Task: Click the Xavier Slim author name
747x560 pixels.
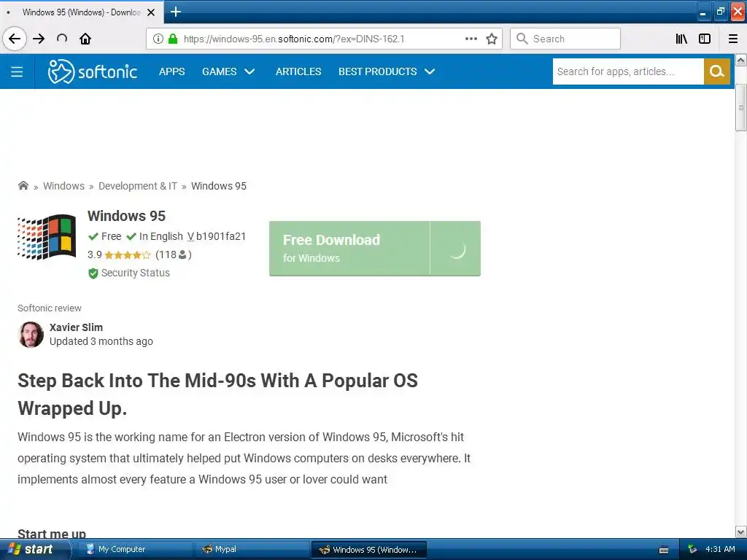Action: pyautogui.click(x=76, y=327)
